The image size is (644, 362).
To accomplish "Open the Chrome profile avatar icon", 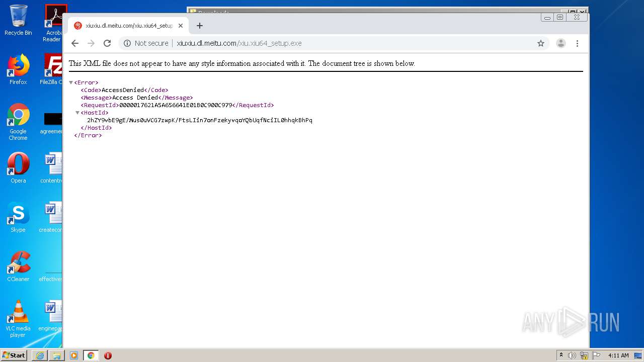I will pyautogui.click(x=561, y=43).
